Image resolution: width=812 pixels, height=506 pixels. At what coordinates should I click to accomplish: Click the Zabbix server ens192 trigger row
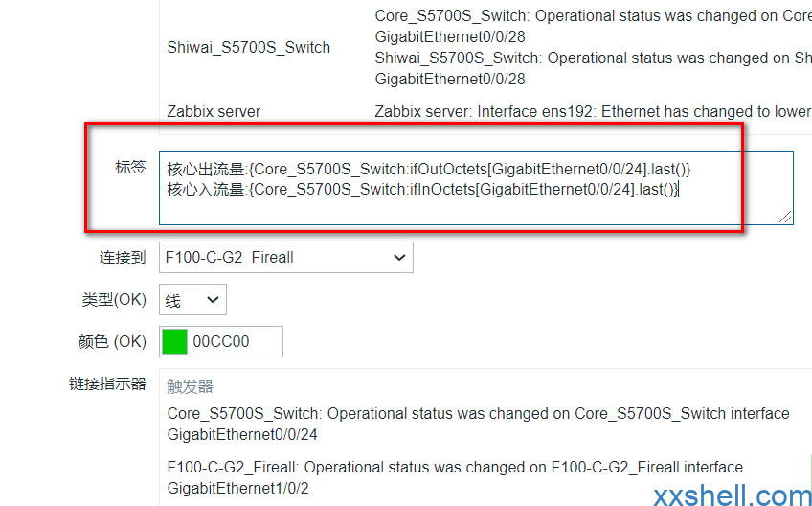[x=593, y=111]
